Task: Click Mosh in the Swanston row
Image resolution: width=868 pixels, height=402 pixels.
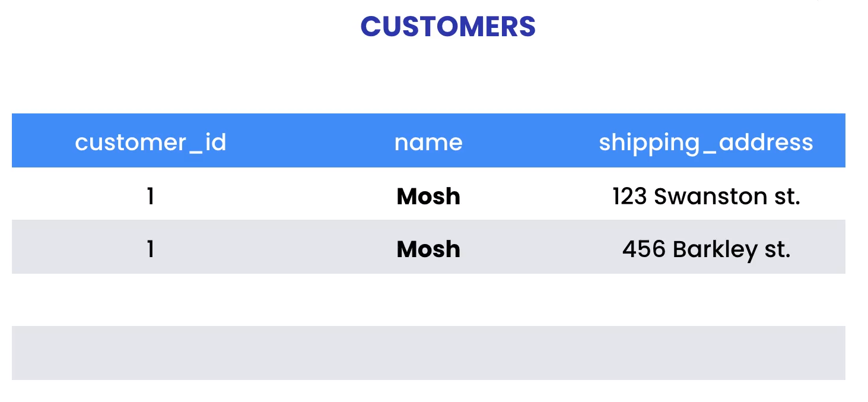Action: (x=428, y=197)
